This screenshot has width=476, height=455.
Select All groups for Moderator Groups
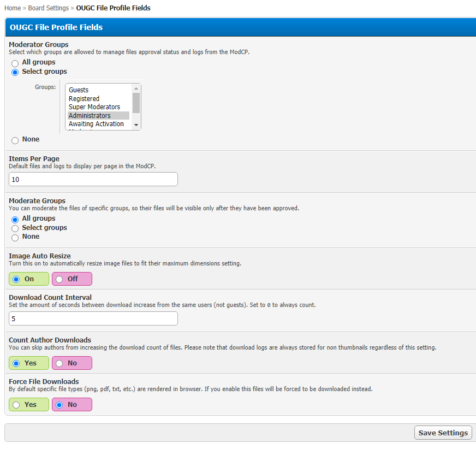click(x=15, y=63)
